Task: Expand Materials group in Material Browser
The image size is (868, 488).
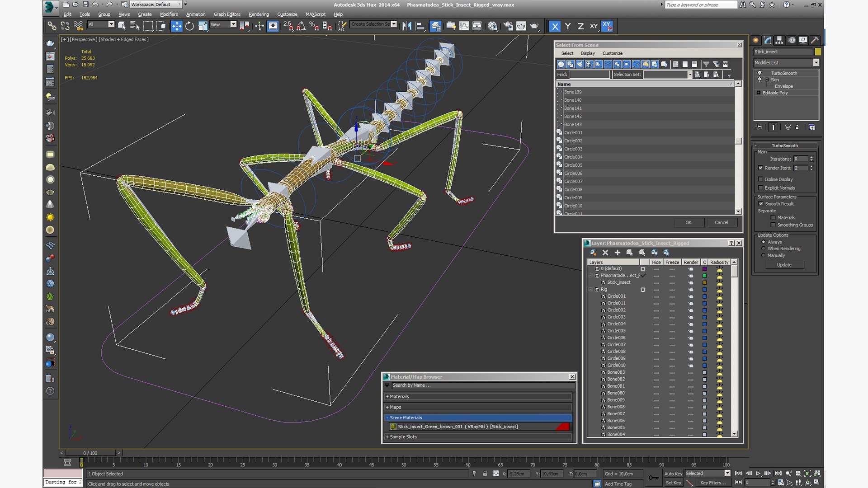Action: click(x=387, y=397)
